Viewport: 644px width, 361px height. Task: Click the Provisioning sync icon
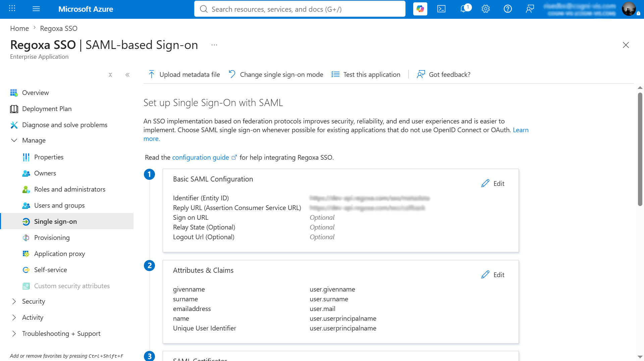[26, 238]
